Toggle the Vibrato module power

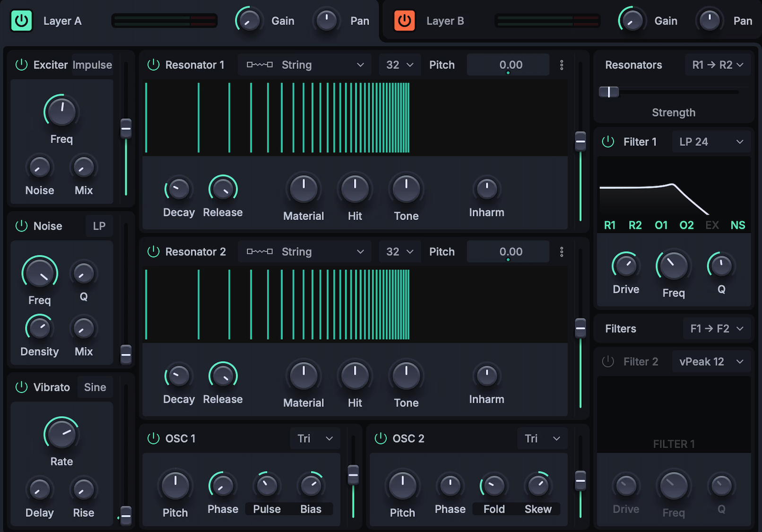coord(21,387)
